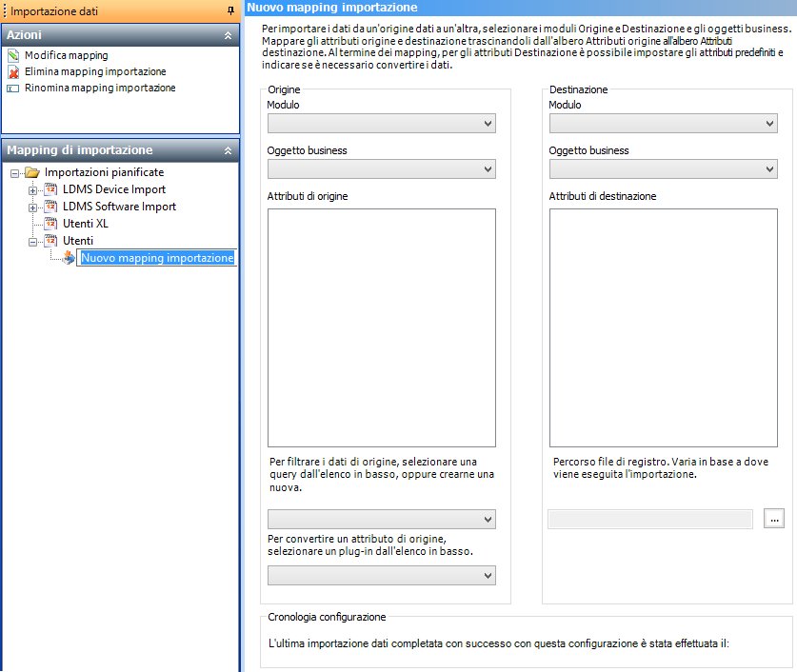This screenshot has height=672, width=797.
Task: Open the Origine Modulo dropdown
Action: (x=381, y=124)
